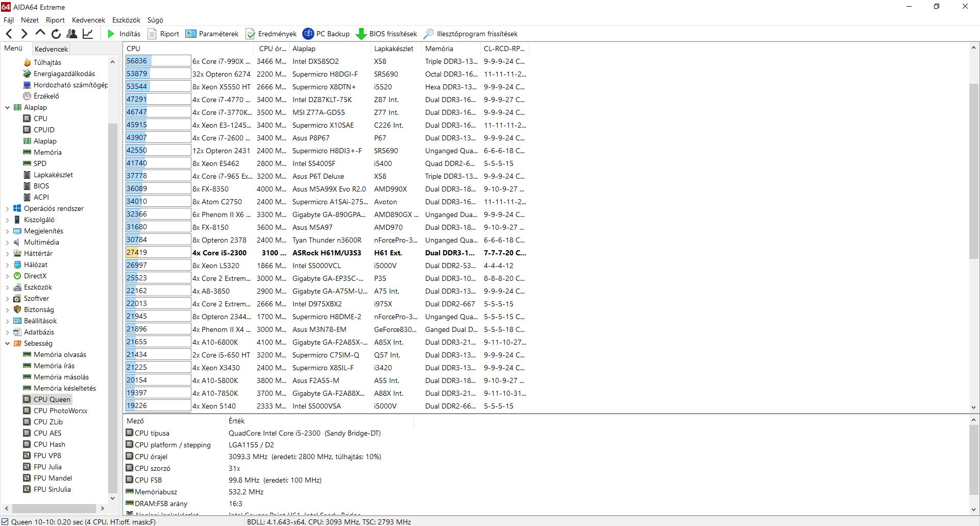Open BIOS frissítések from the toolbar
The image size is (980, 526).
pos(386,34)
